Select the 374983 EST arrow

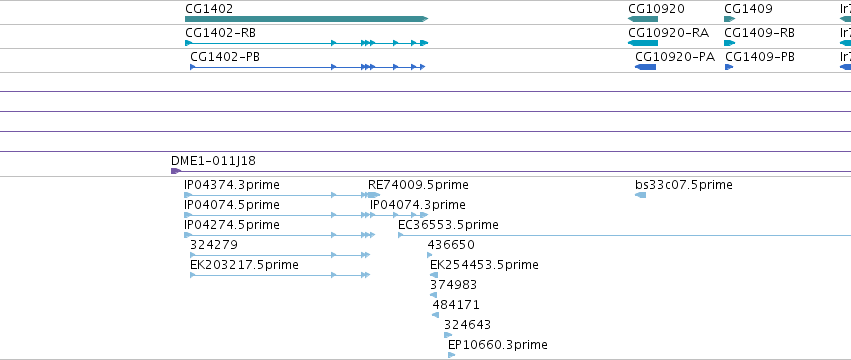click(x=433, y=295)
